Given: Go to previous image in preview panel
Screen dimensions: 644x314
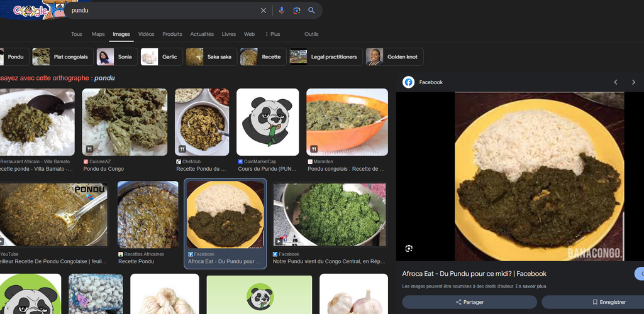Looking at the screenshot, I should tap(616, 82).
